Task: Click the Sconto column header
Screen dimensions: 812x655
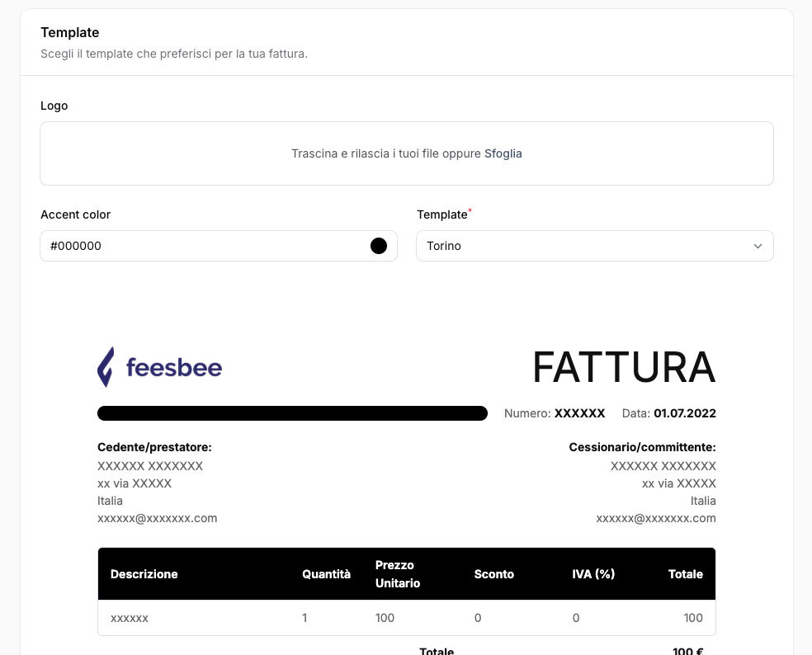Action: (x=493, y=574)
